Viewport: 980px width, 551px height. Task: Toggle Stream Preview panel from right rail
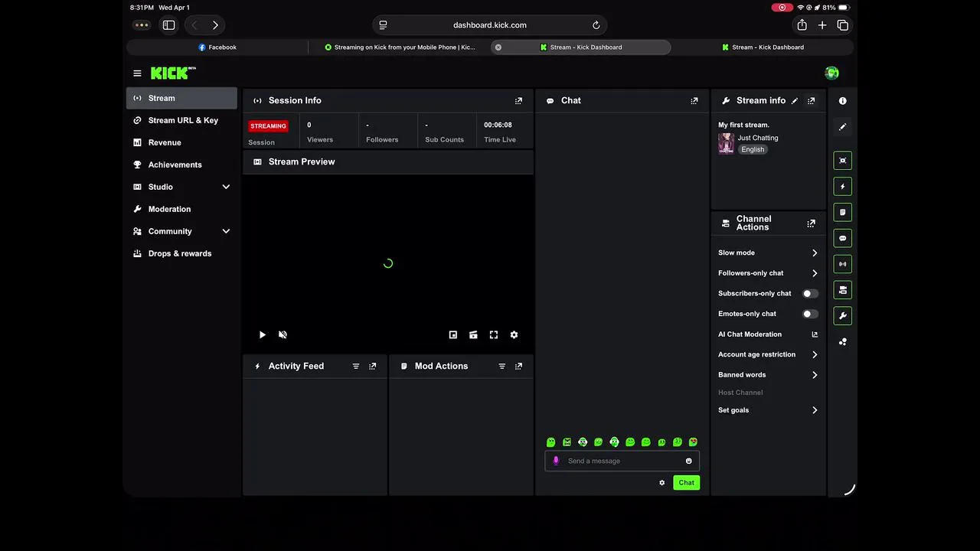point(843,161)
